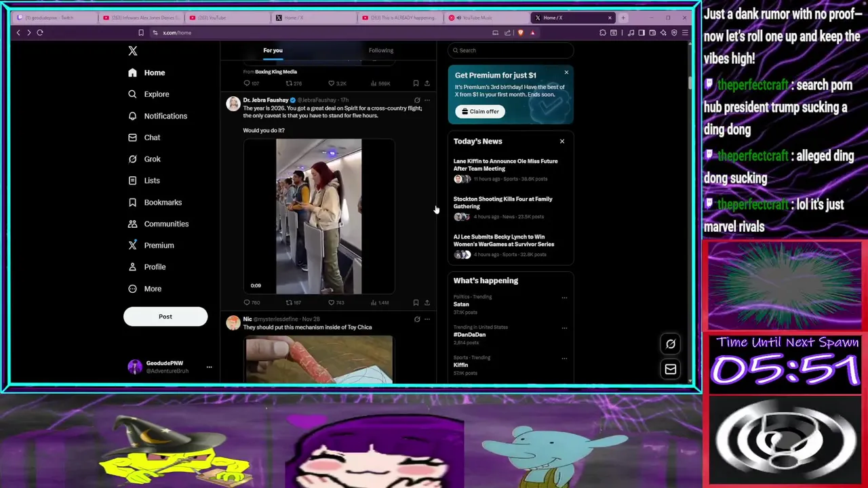This screenshot has height=488, width=868.
Task: Open more options for #DanDaDan trend
Action: pyautogui.click(x=564, y=328)
